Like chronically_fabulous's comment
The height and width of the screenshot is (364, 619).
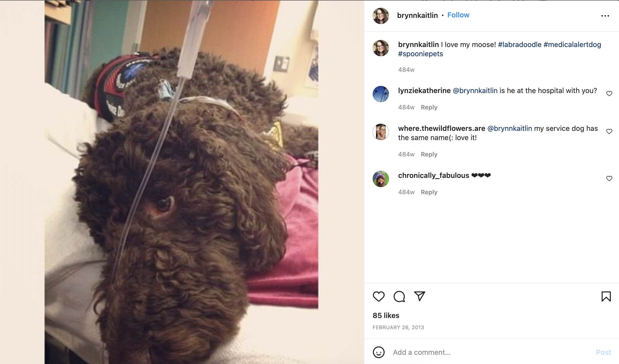(609, 178)
